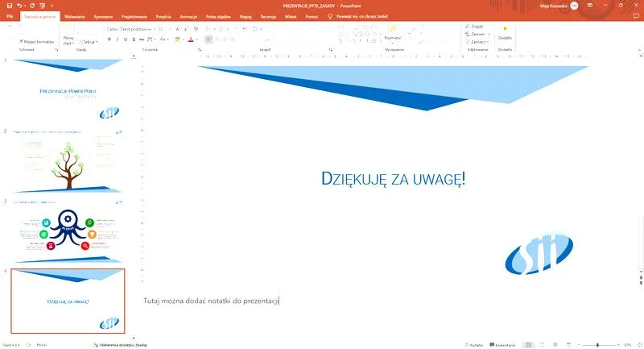Open the Sekcja dropdown

click(x=89, y=42)
